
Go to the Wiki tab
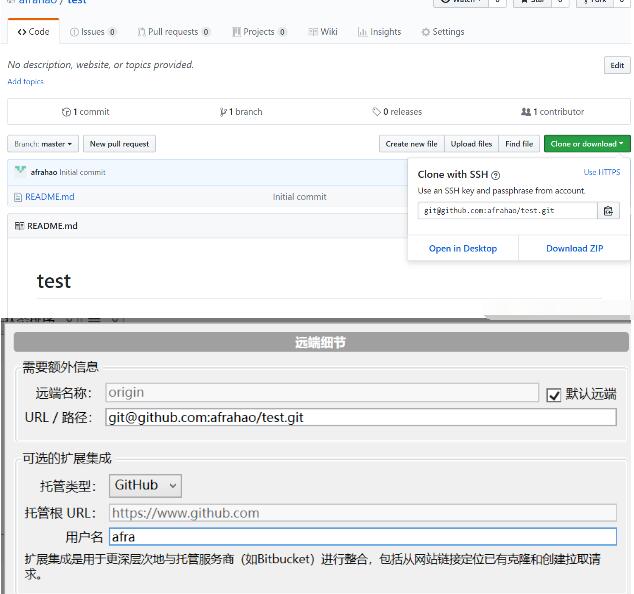(323, 32)
